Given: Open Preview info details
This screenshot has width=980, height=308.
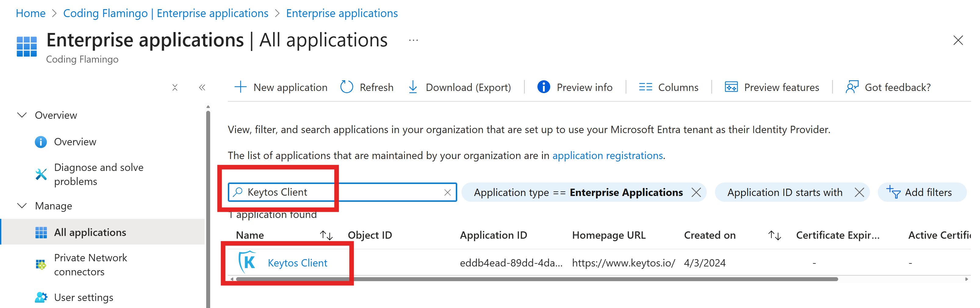Looking at the screenshot, I should [x=574, y=87].
